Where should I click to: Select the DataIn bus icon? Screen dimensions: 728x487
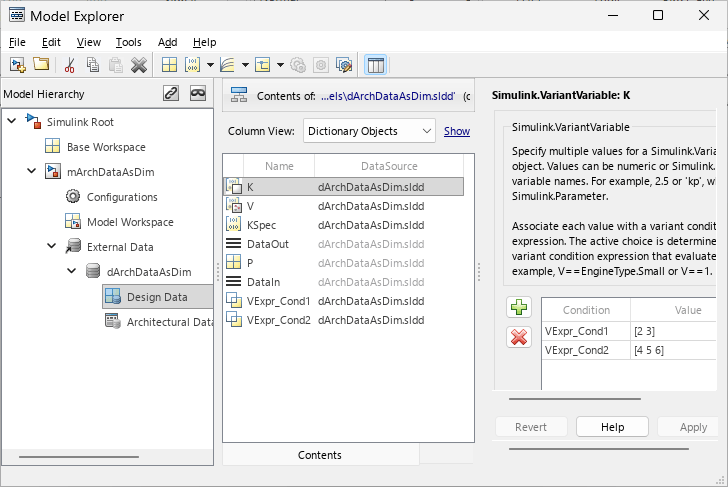234,281
